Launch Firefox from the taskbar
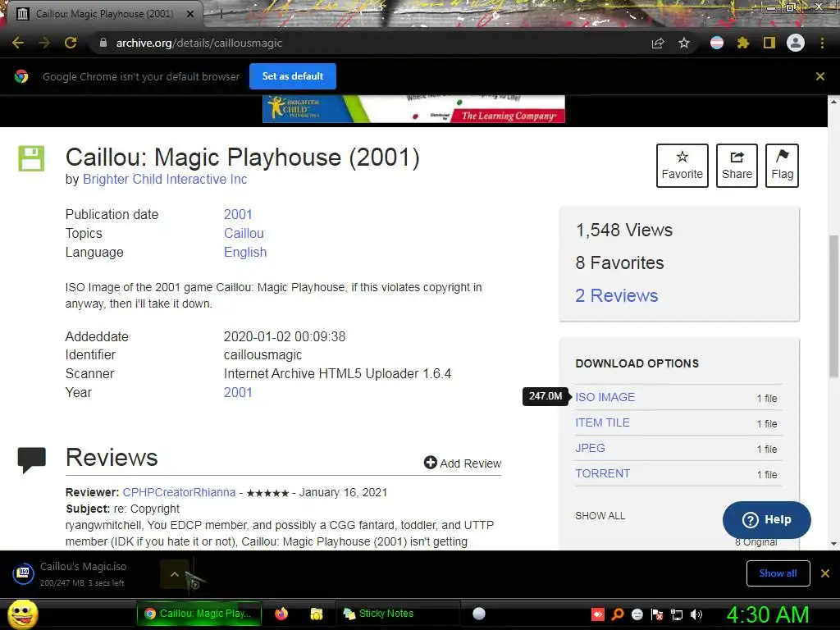840x630 pixels. [x=281, y=614]
